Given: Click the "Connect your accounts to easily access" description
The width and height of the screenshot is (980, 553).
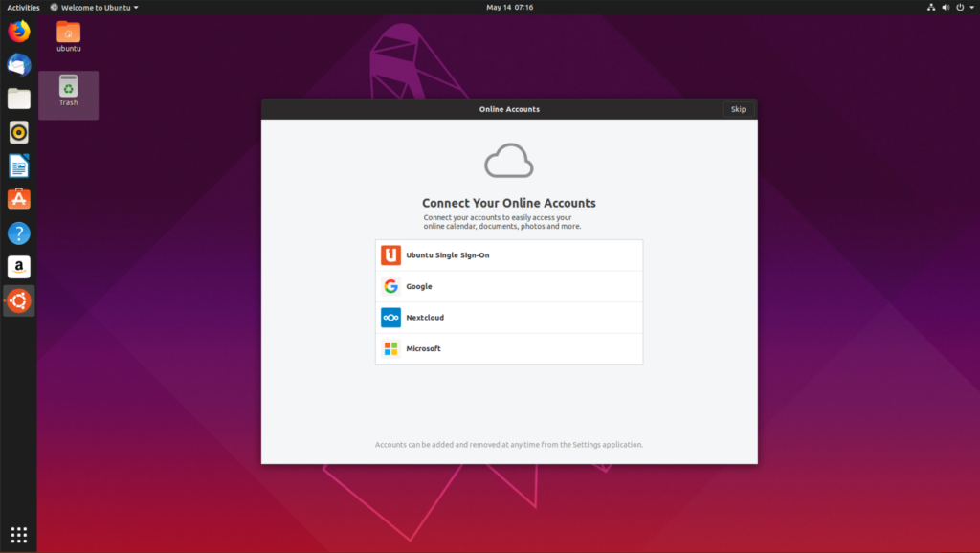Looking at the screenshot, I should click(502, 222).
